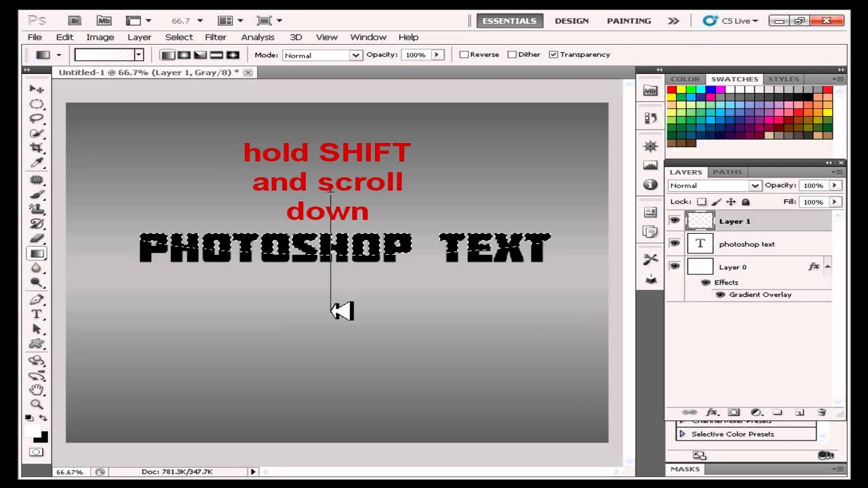Select the Lasso tool
The image size is (868, 488).
tap(37, 119)
